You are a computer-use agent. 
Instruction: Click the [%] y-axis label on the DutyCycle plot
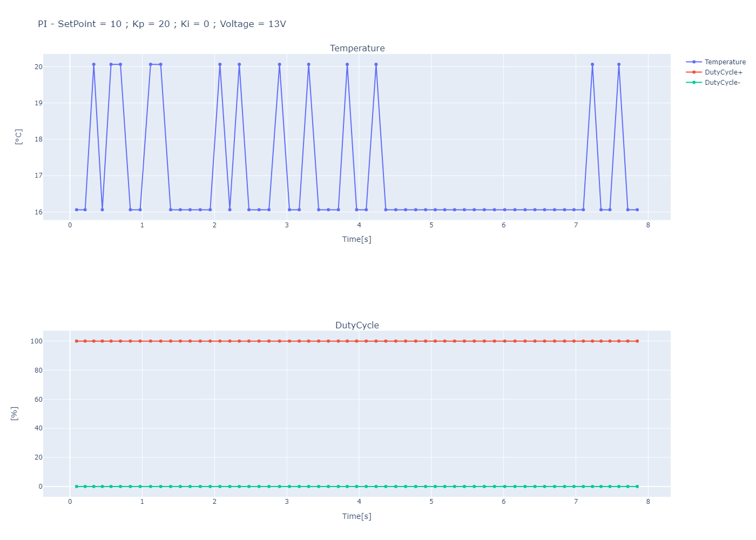pyautogui.click(x=13, y=414)
